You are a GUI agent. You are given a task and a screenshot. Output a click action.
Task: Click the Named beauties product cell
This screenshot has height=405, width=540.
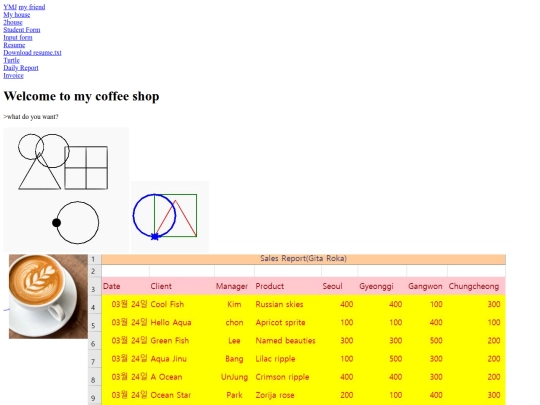click(285, 341)
